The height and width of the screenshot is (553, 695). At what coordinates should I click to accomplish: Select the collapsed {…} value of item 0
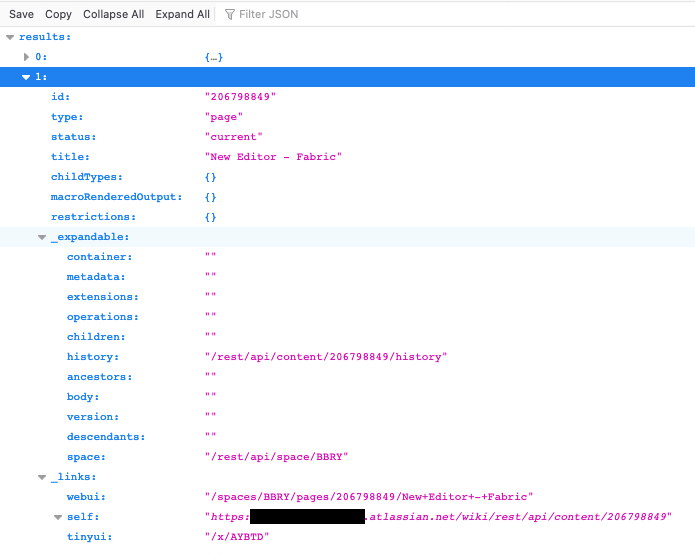tap(214, 57)
